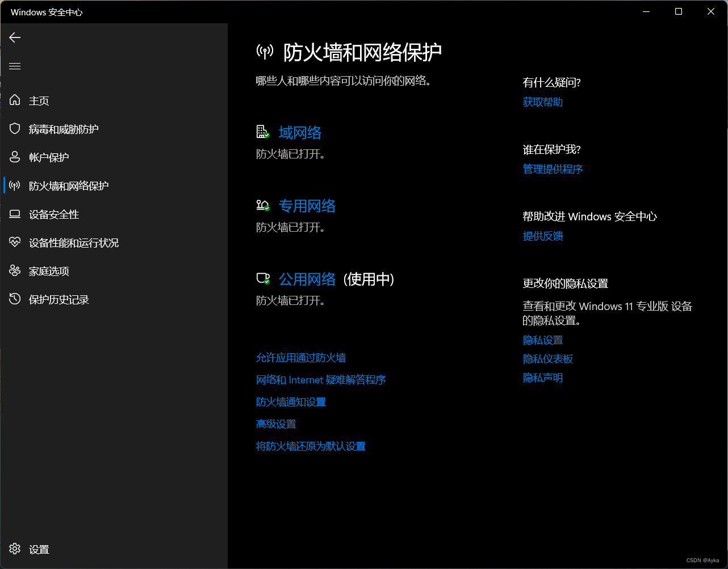The width and height of the screenshot is (728, 569).
Task: Open the 公用网络 firewall settings
Action: click(307, 279)
